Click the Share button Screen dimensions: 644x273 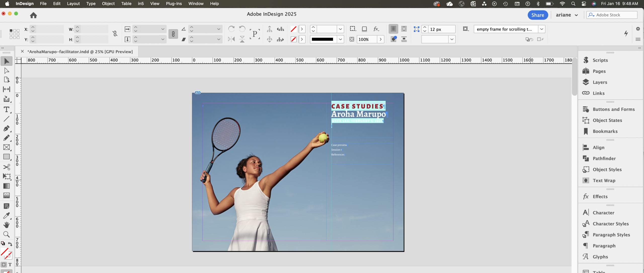(x=538, y=15)
